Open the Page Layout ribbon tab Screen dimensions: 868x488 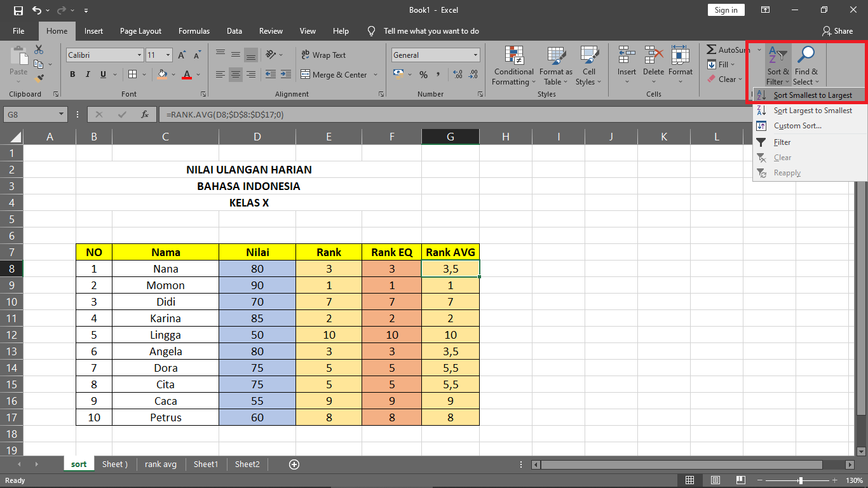(140, 30)
